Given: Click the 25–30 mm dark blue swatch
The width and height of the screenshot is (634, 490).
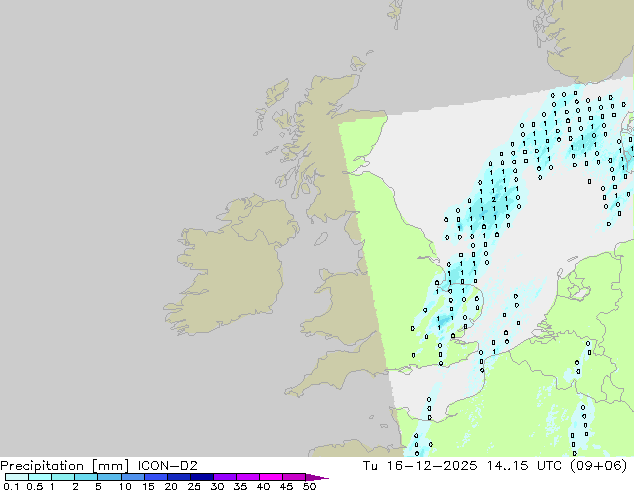Looking at the screenshot, I should (x=202, y=477).
